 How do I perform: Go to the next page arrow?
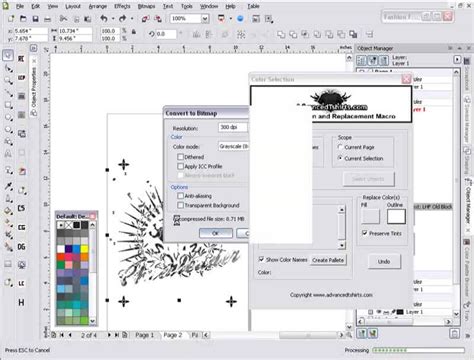click(109, 335)
